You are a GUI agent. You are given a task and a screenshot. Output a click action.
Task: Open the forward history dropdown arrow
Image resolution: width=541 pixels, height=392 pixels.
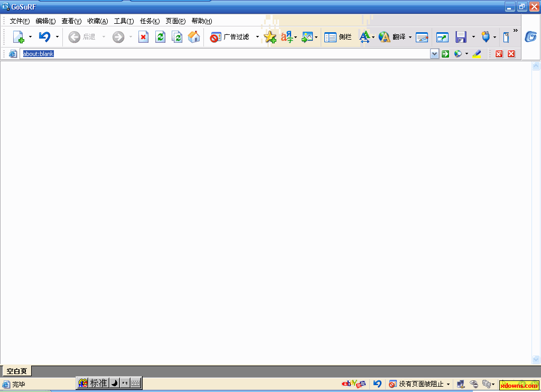click(x=131, y=36)
